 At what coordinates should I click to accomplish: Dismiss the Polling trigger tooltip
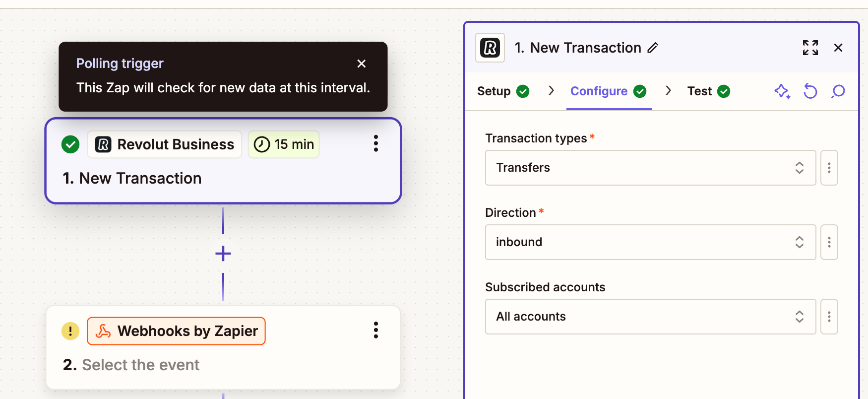point(362,64)
